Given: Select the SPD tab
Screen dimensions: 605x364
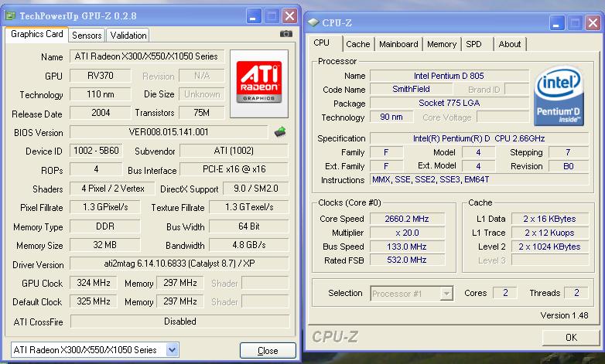Looking at the screenshot, I should click(473, 44).
